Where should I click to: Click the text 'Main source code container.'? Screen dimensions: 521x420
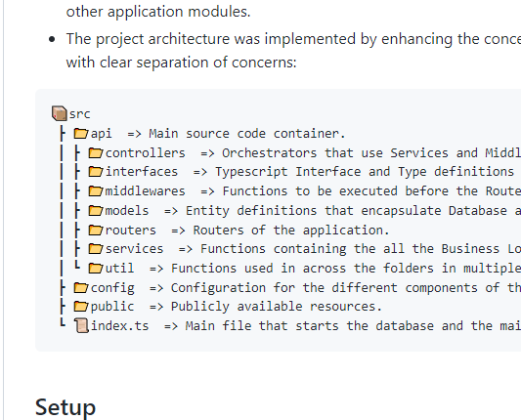click(x=247, y=134)
